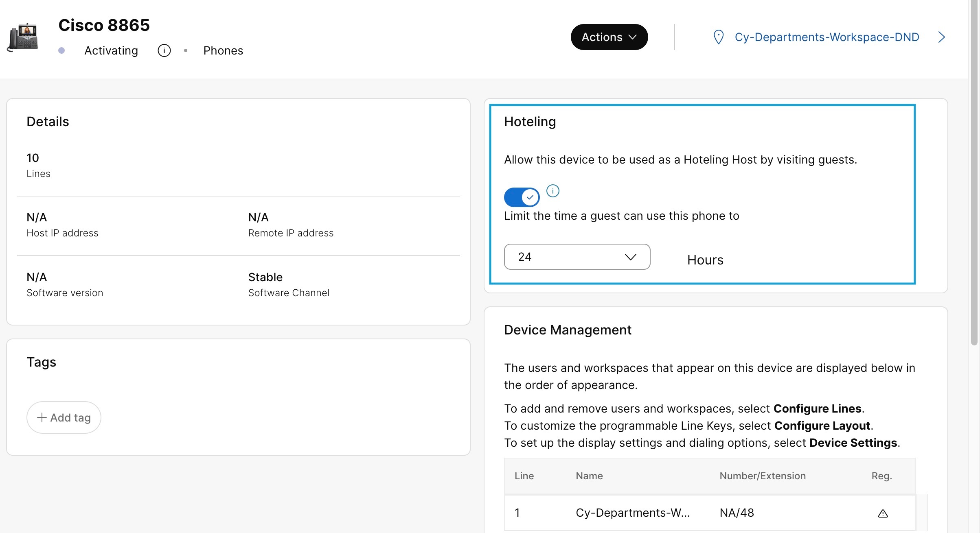Click the Activating status text
Image resolution: width=980 pixels, height=533 pixels.
[x=111, y=50]
